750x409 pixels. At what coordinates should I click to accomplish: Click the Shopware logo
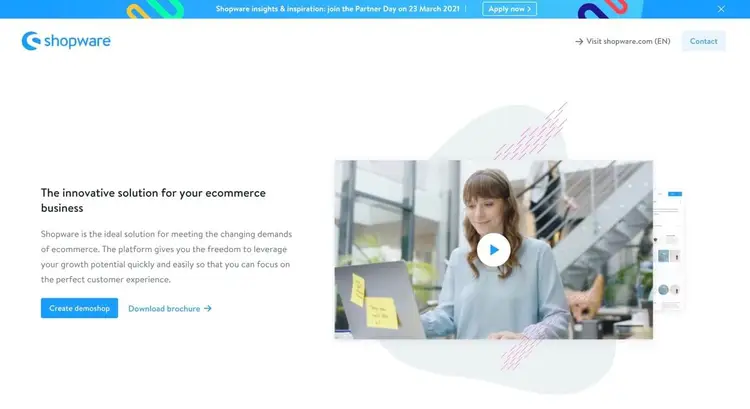[66, 41]
